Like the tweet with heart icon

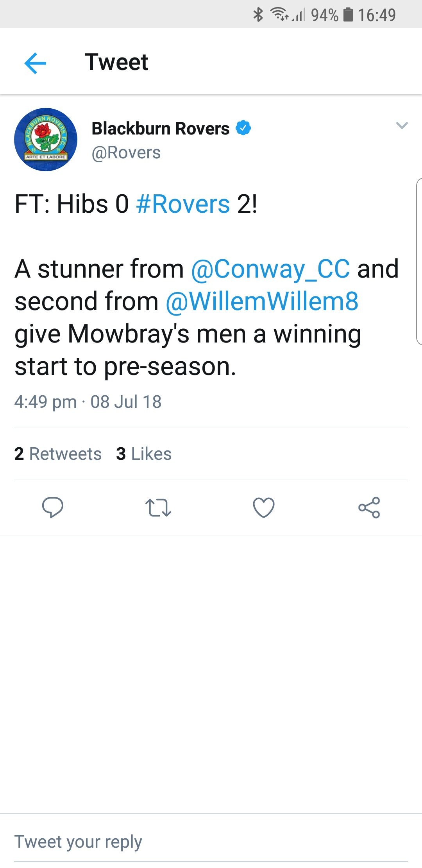click(264, 508)
